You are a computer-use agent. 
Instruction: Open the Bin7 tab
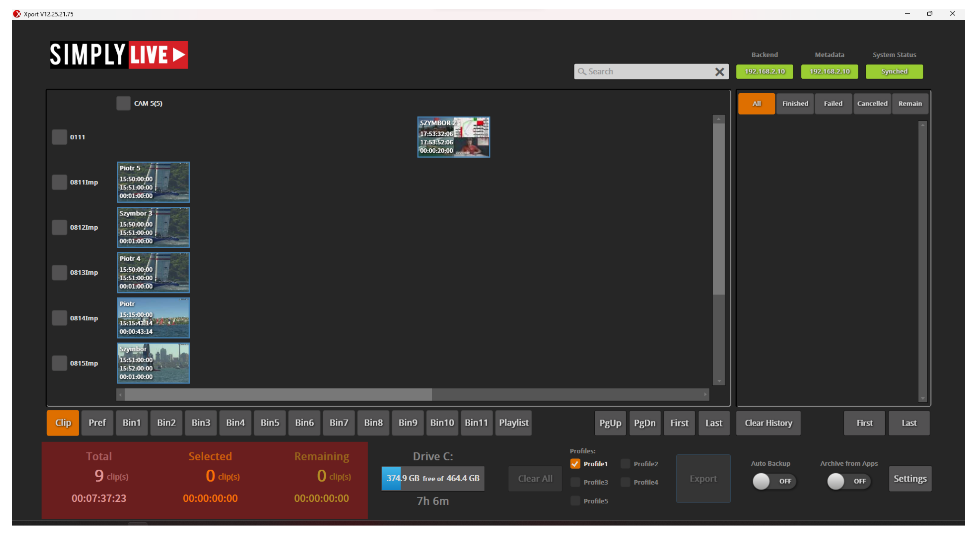[339, 422]
